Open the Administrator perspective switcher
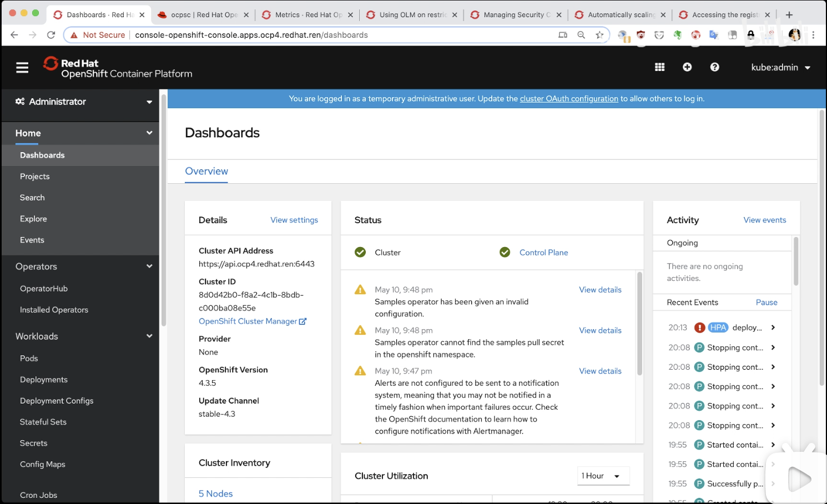Screen dimensions: 827x504 pos(83,102)
